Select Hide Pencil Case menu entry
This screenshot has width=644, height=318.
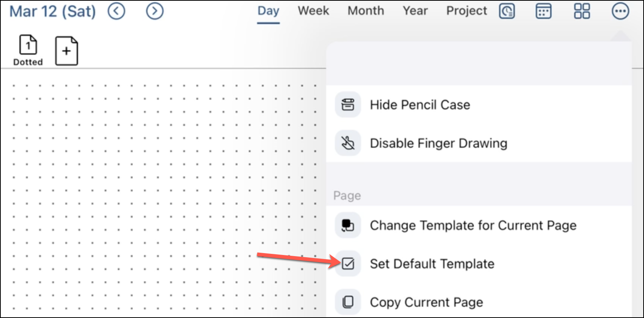pos(479,105)
